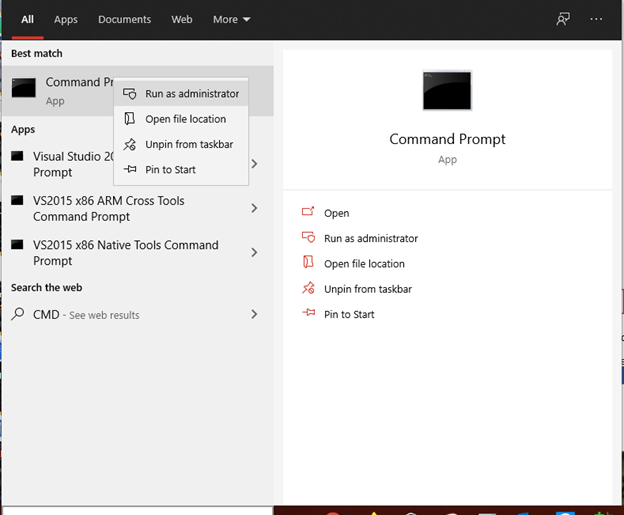Select Open file location in context menu
Viewport: 624px width, 515px height.
[181, 119]
